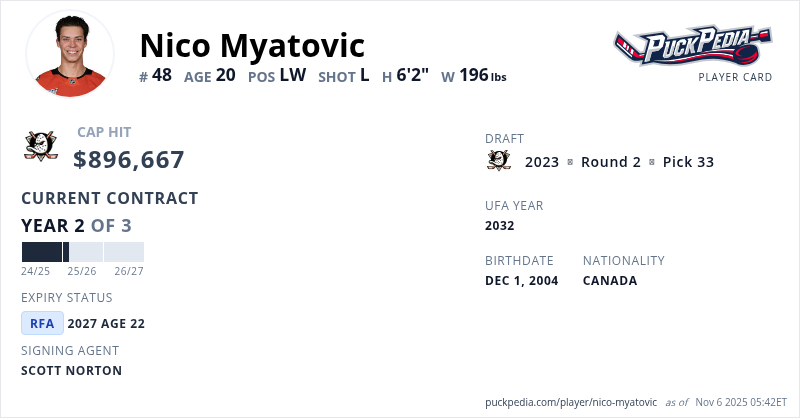Click Nico Myatovic's player headshot

click(x=70, y=54)
